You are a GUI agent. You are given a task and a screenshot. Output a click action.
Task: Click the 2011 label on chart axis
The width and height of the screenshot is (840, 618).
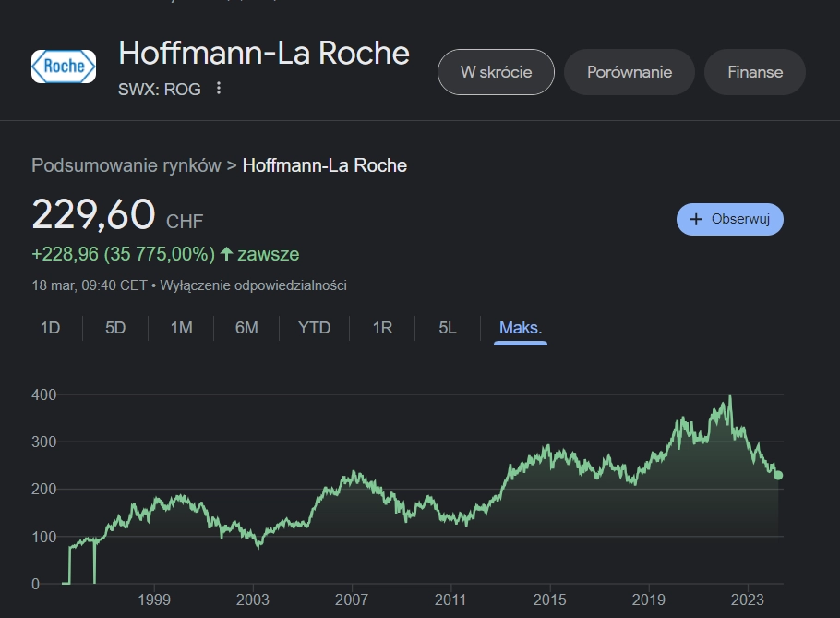click(x=450, y=600)
